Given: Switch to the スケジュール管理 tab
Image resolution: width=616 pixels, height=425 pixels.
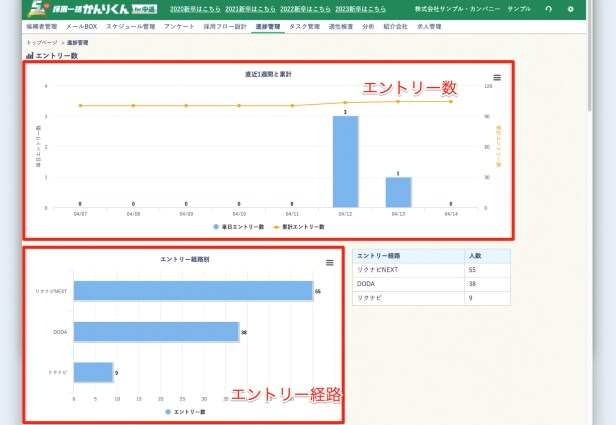Looking at the screenshot, I should [130, 27].
